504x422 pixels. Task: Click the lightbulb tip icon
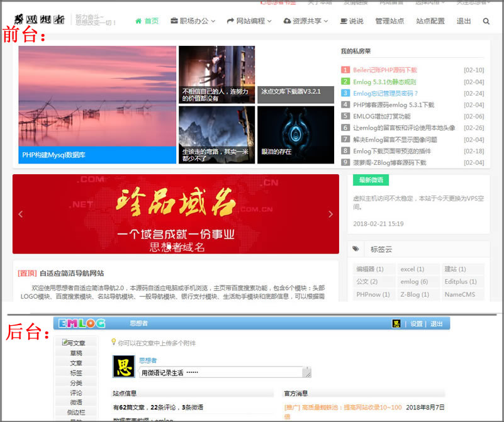[x=113, y=341]
